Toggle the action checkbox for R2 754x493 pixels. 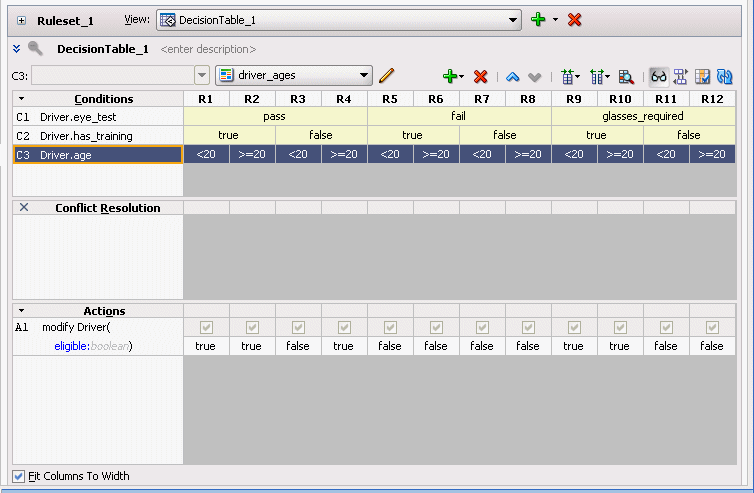pos(252,328)
